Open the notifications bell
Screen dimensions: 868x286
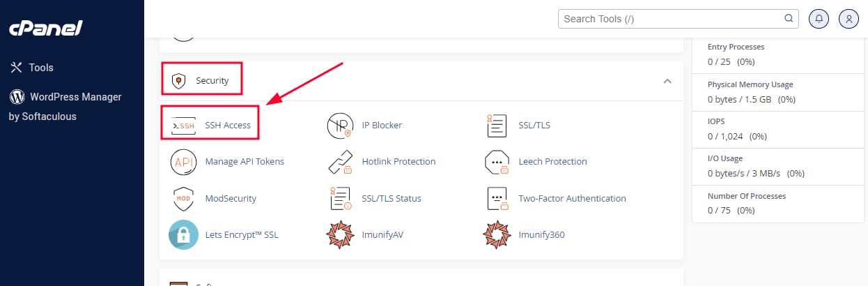tap(819, 19)
